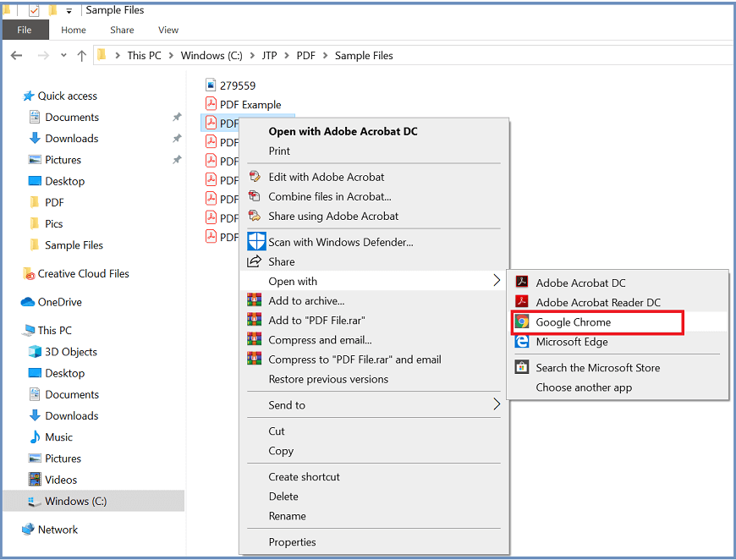Click the Music note icon
The width and height of the screenshot is (736, 560).
click(35, 437)
